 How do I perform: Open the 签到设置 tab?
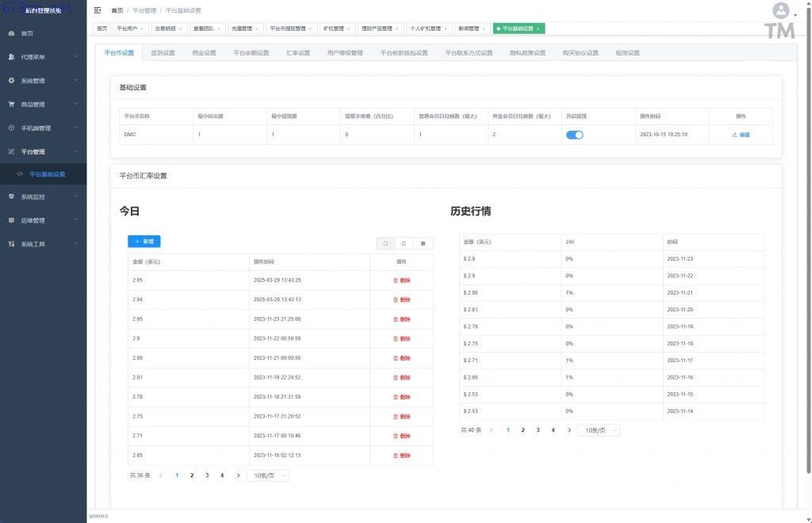(x=163, y=53)
